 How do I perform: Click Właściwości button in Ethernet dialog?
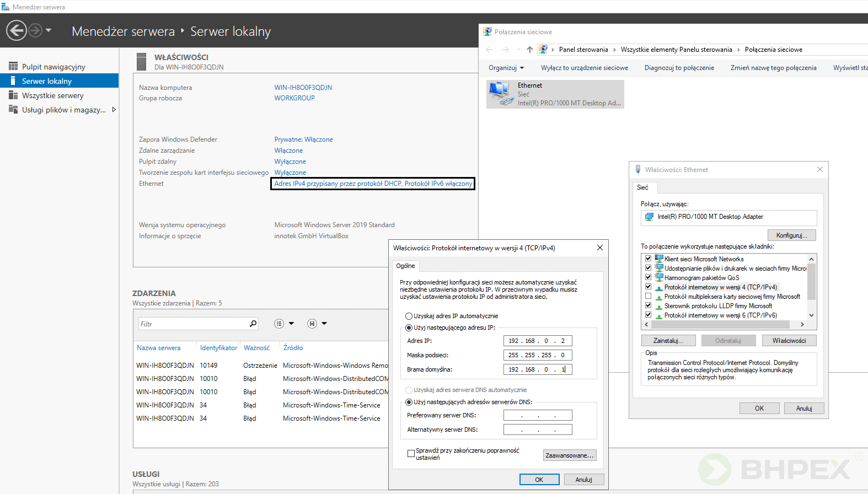789,341
